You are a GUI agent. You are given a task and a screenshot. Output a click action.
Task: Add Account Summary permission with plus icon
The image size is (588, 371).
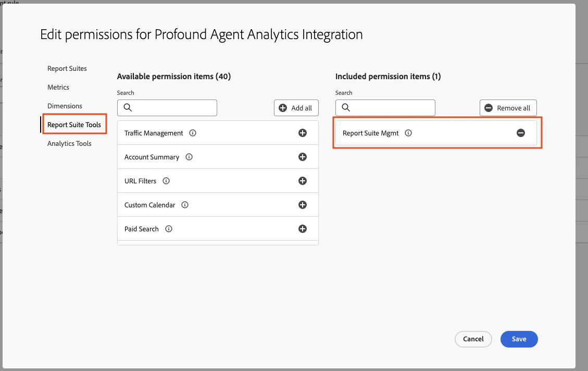302,157
